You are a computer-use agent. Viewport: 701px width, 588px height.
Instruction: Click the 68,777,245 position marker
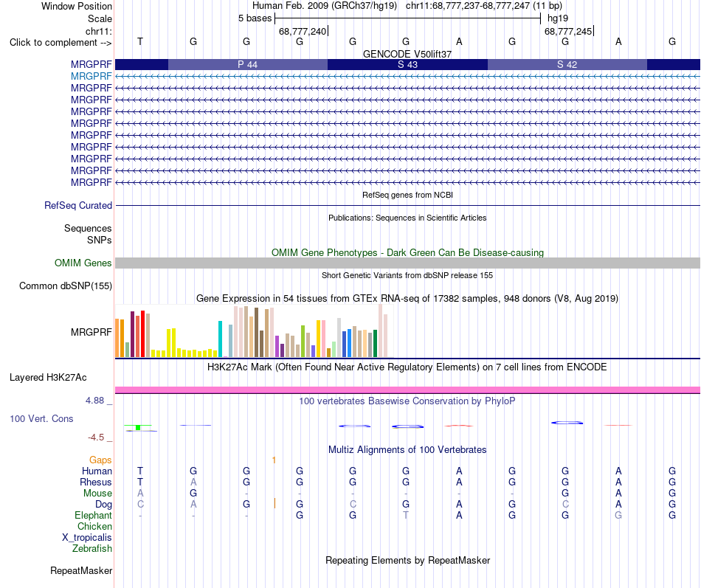569,31
